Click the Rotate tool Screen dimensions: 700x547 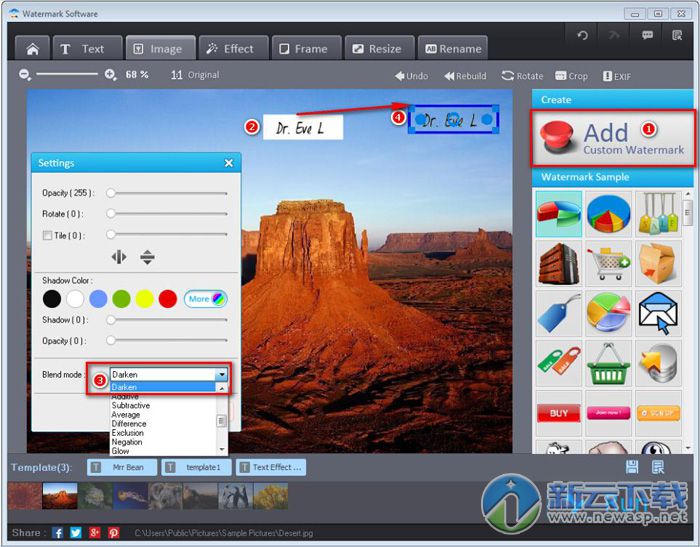point(522,76)
